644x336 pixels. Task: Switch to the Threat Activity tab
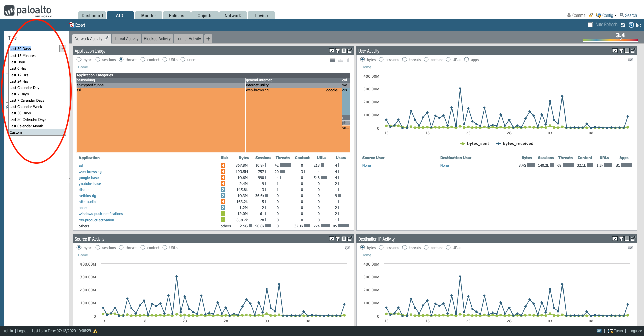pos(126,39)
